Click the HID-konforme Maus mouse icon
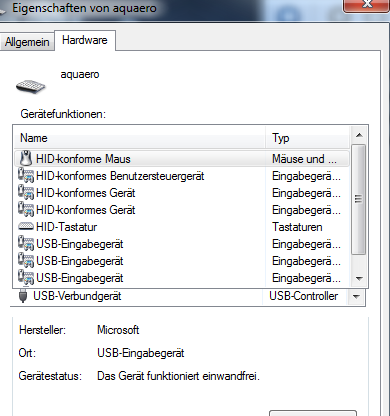Screen dimensions: 390x416 click(x=26, y=158)
